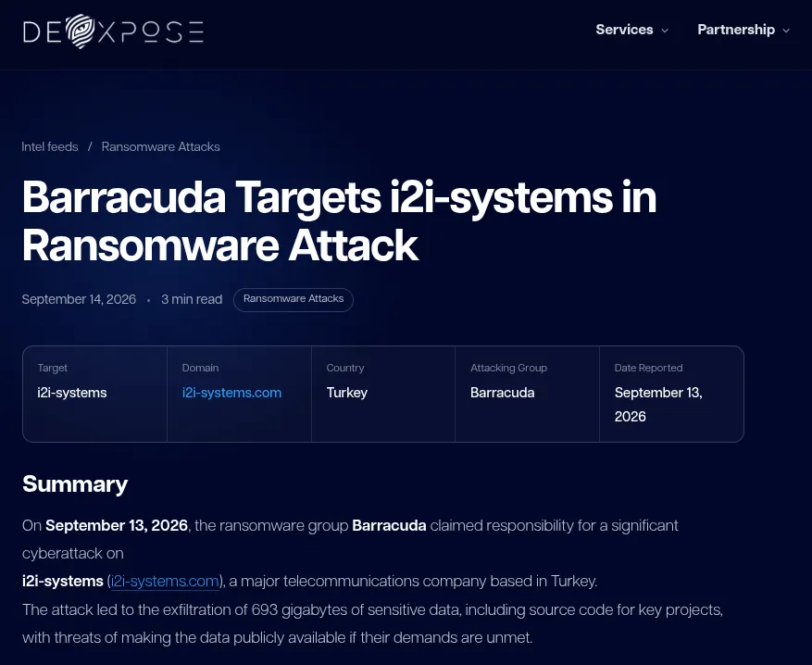The height and width of the screenshot is (665, 812).
Task: Click the Country value Turkey
Action: [347, 393]
